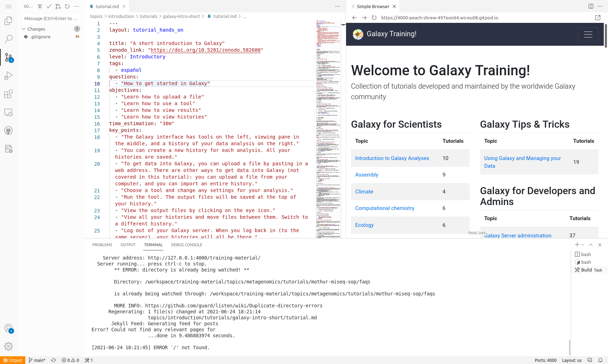
Task: Reload the Simple Browser page
Action: pyautogui.click(x=374, y=18)
